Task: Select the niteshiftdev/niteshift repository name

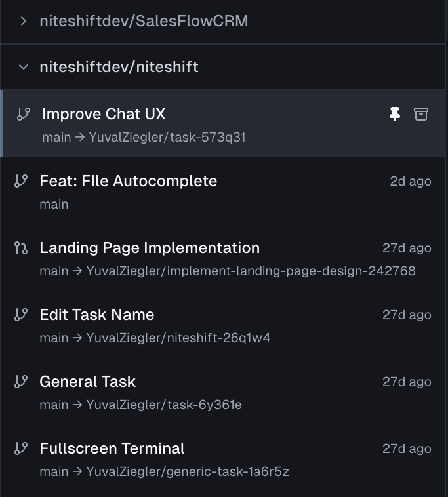Action: pyautogui.click(x=119, y=67)
